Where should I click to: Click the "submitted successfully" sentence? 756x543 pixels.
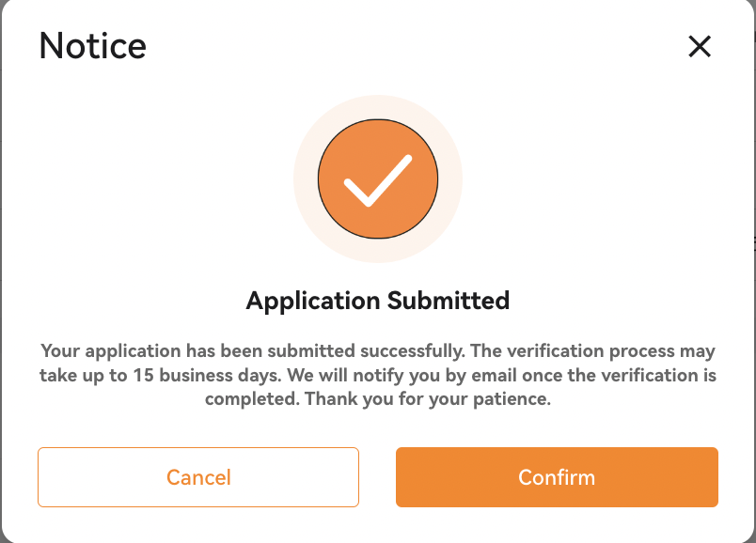point(365,351)
